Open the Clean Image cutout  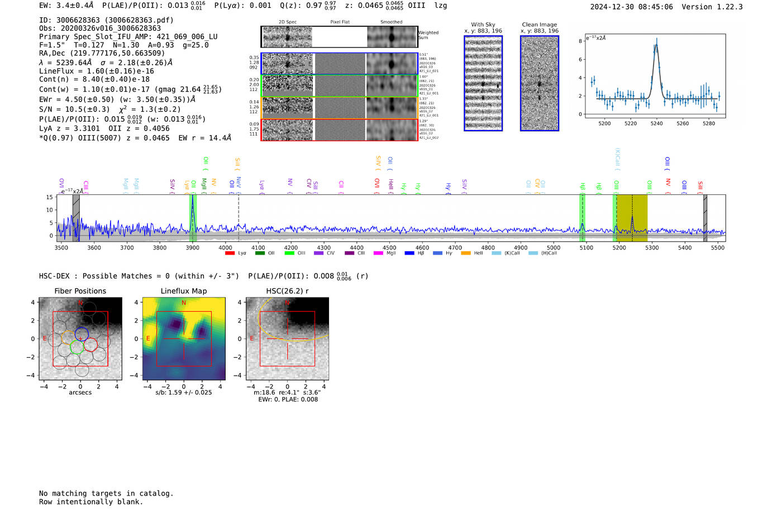[x=540, y=83]
